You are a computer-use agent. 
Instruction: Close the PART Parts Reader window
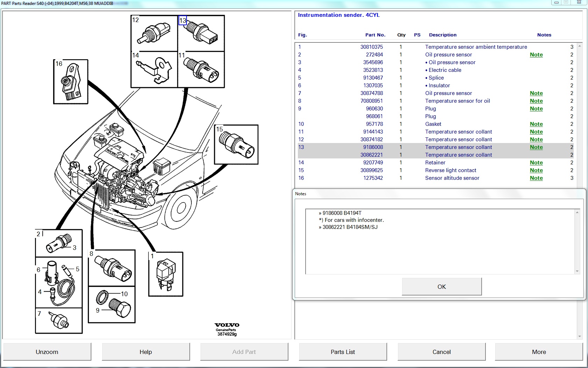click(x=579, y=2)
